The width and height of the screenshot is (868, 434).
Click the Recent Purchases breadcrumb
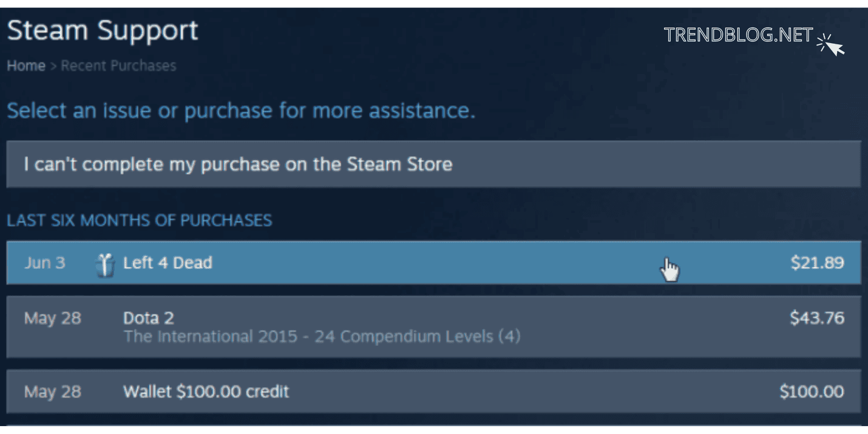point(118,66)
